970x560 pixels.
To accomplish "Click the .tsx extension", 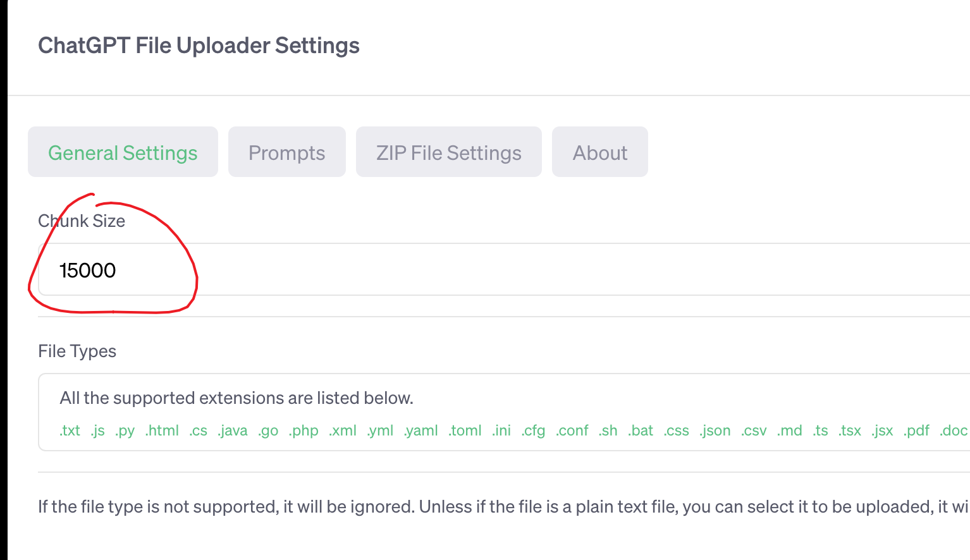I will [849, 430].
